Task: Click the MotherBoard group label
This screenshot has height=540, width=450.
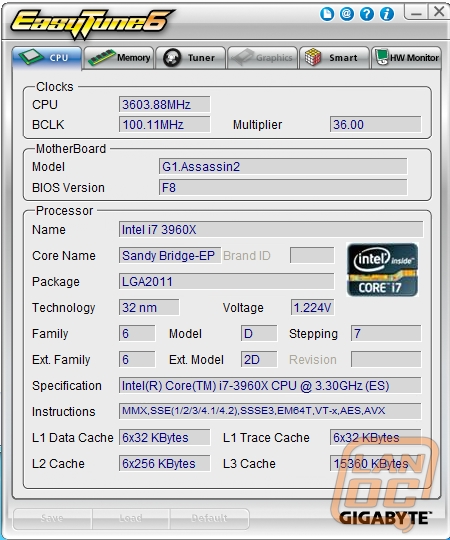Action: point(71,149)
